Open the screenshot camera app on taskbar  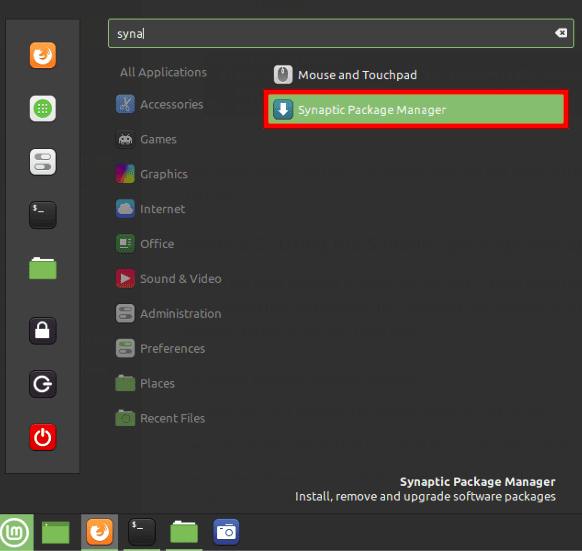226,532
